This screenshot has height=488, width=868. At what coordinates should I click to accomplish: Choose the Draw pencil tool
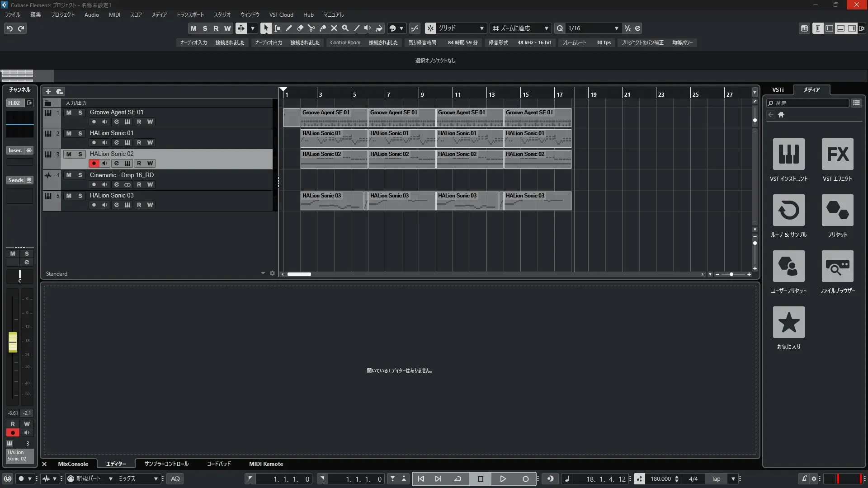point(288,28)
